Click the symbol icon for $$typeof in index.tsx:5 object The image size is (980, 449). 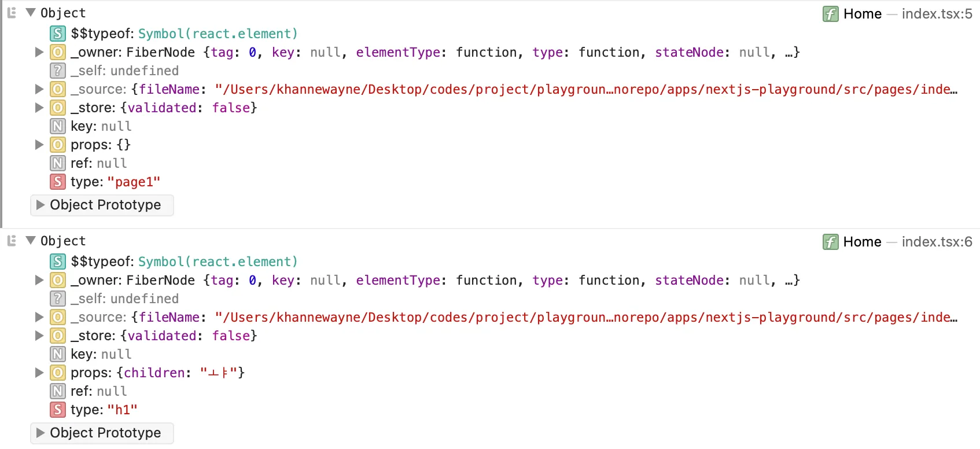(58, 34)
